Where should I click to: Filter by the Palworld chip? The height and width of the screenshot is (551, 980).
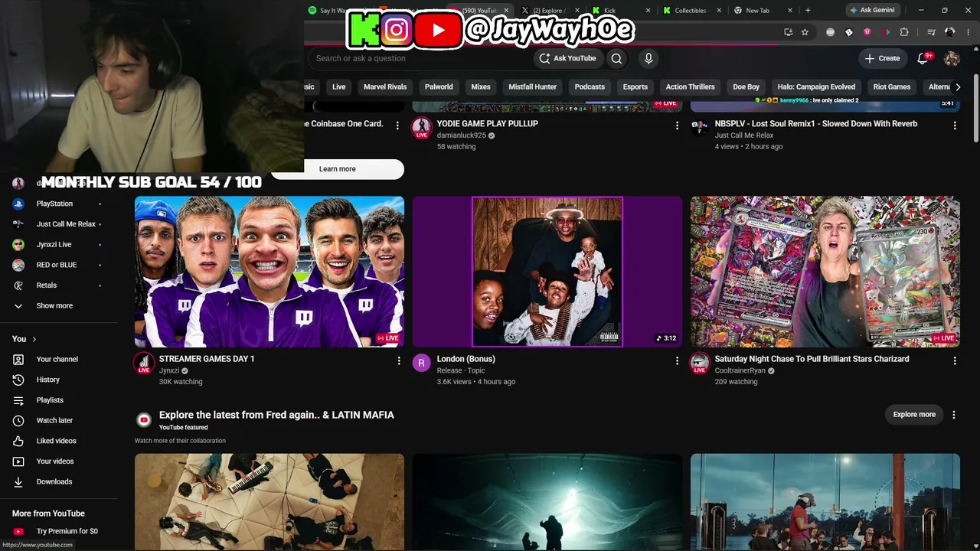[x=439, y=86]
